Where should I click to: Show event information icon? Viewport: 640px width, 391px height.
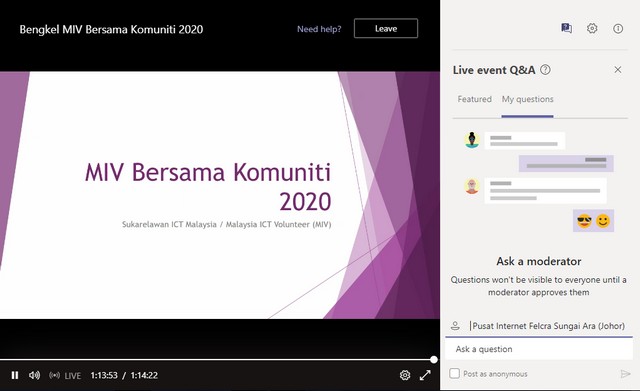[618, 28]
